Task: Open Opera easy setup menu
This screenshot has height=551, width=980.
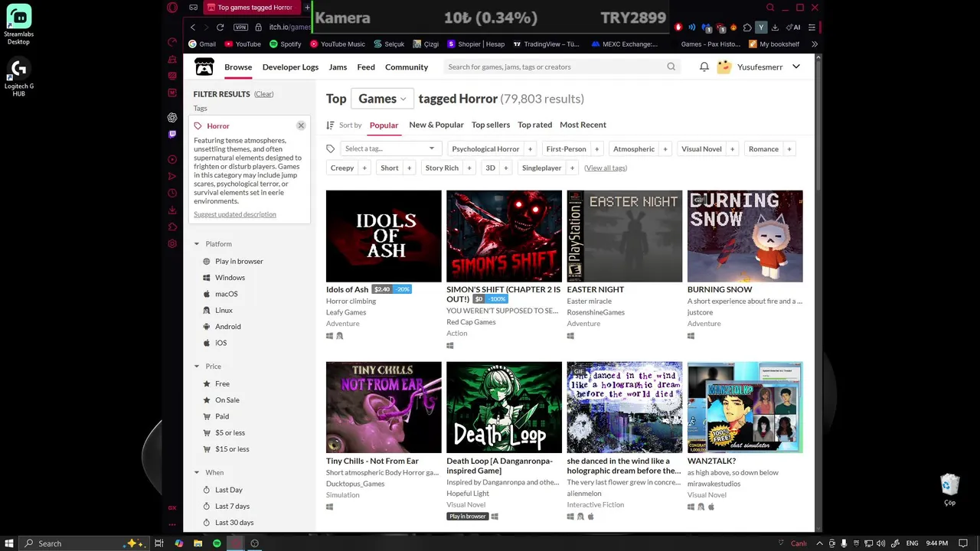Action: (812, 27)
